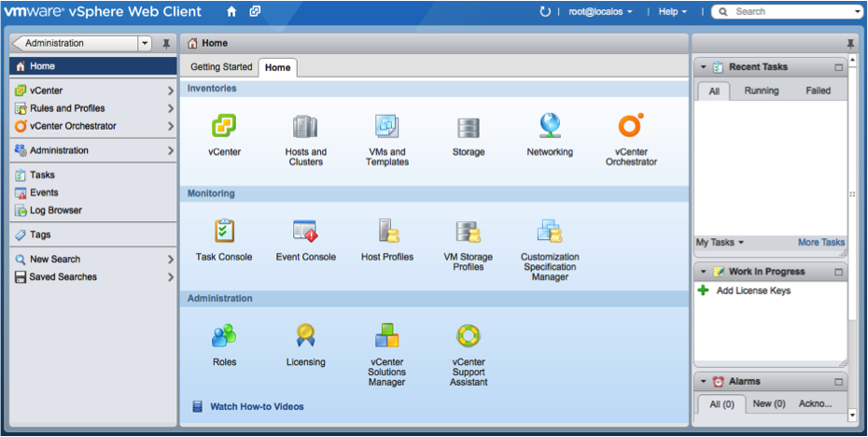Select Administration in the navigator list
This screenshot has width=868, height=437.
pos(93,150)
